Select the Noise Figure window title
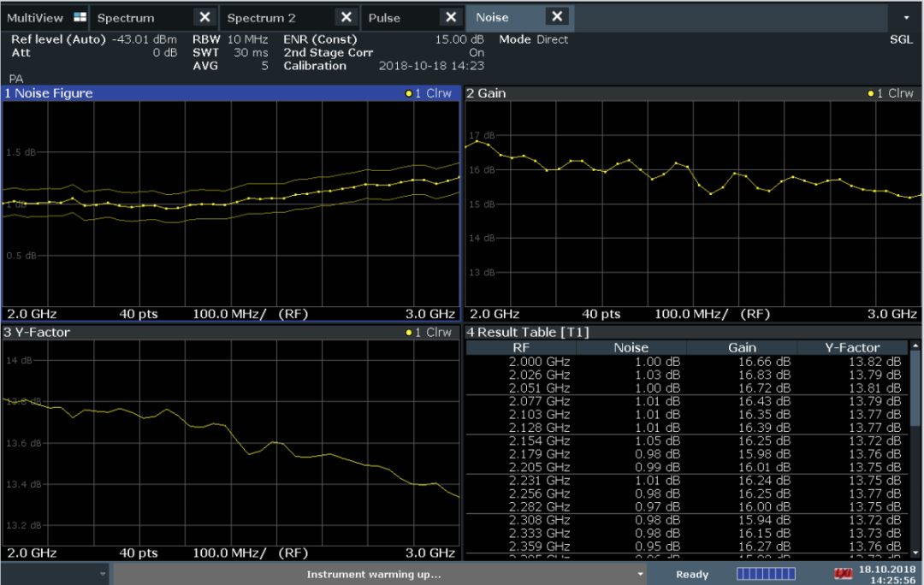 (x=49, y=93)
